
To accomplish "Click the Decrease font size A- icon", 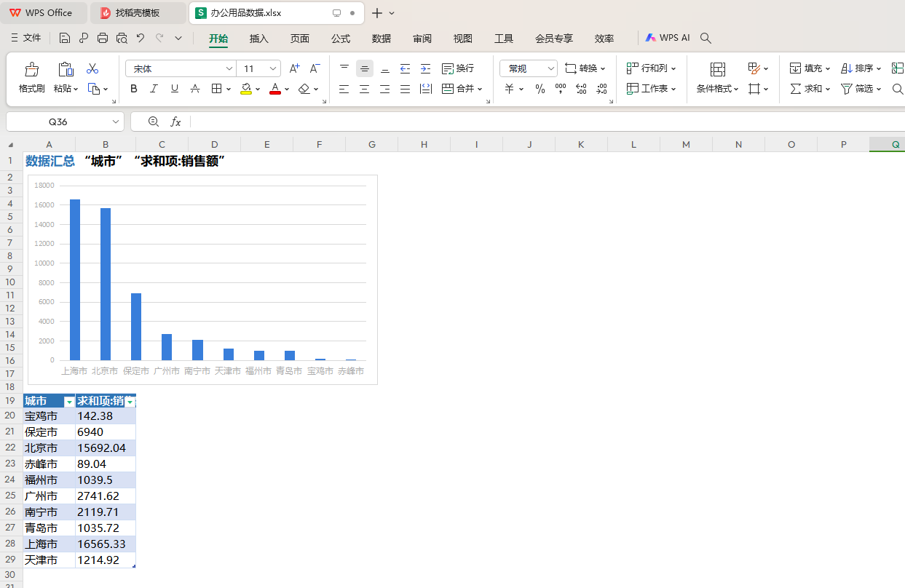I will [315, 68].
